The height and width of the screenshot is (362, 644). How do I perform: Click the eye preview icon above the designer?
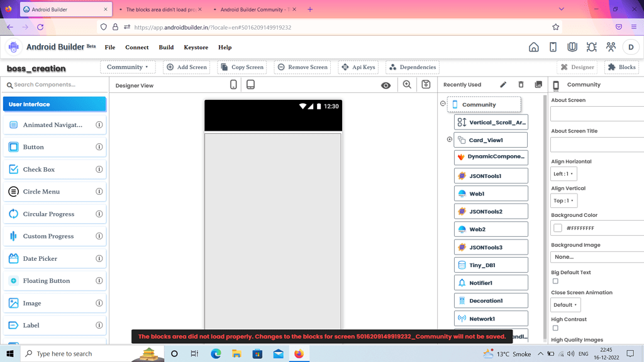coord(386,85)
